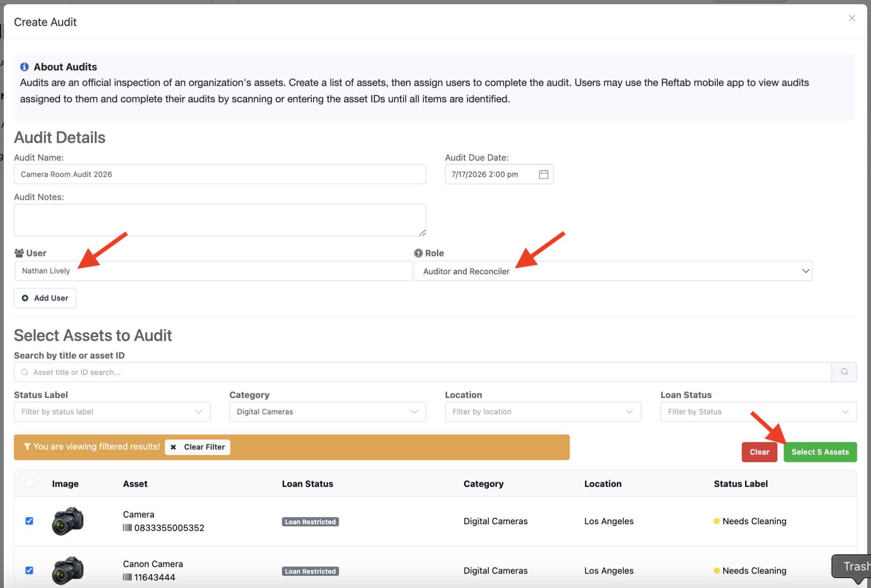Screen dimensions: 871x588
Task: Click the X icon in Clear Filter
Action: [x=173, y=447]
